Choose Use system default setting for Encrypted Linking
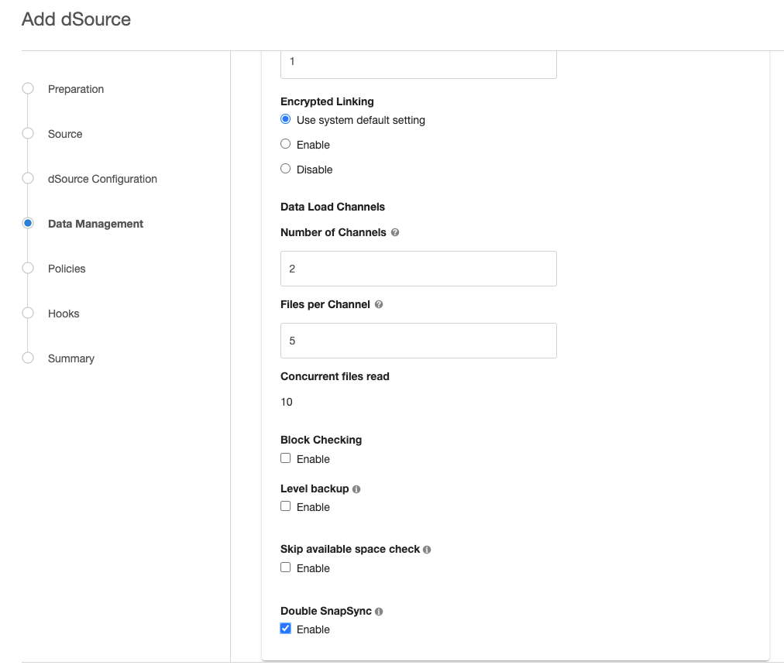 tap(285, 119)
